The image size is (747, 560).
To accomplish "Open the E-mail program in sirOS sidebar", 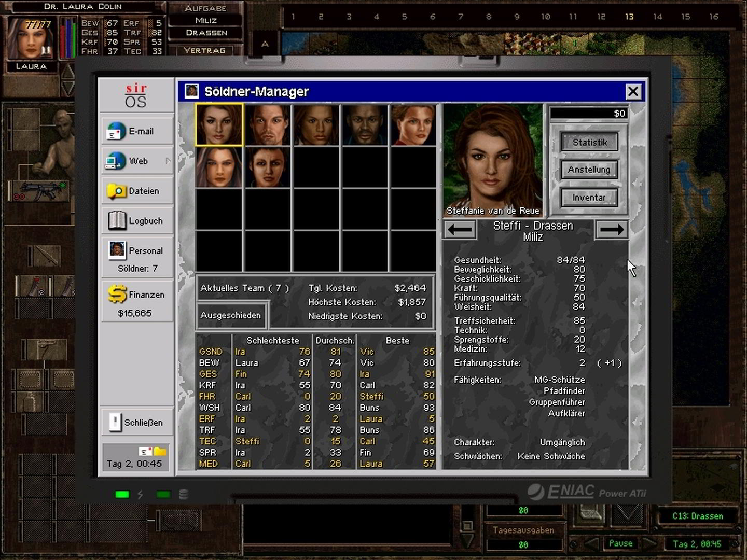I will click(137, 132).
